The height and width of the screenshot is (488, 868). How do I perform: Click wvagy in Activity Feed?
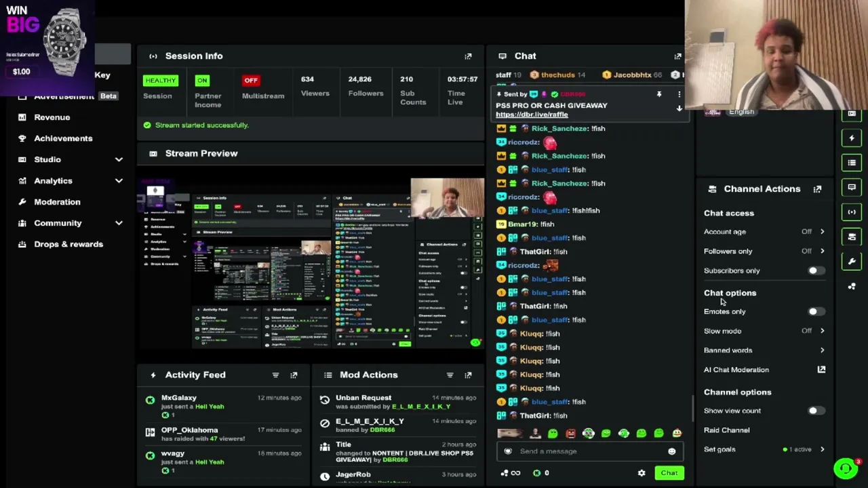pos(173,453)
